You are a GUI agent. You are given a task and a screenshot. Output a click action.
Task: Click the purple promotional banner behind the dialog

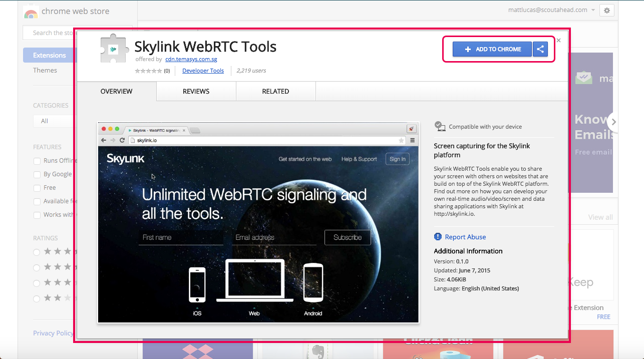(x=592, y=123)
